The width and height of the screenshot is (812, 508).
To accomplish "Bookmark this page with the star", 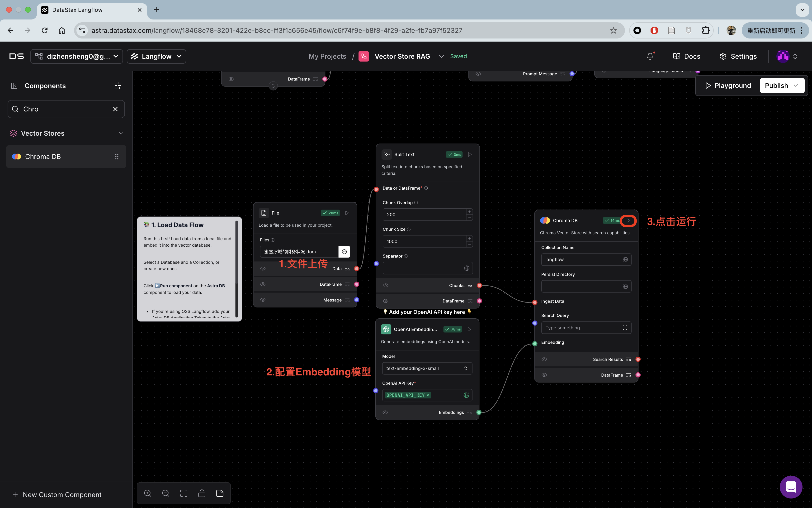I will coord(613,31).
